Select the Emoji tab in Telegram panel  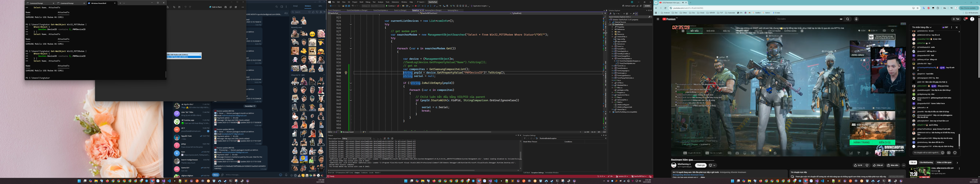(296, 6)
